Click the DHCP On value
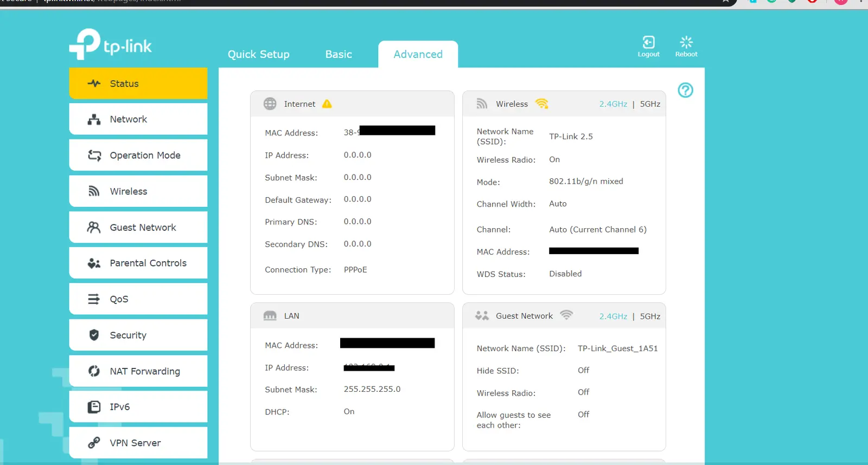The width and height of the screenshot is (868, 465). 349,412
